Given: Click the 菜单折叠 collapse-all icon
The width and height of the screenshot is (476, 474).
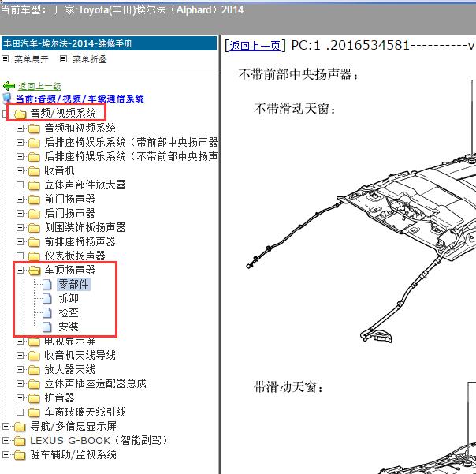Looking at the screenshot, I should (x=63, y=59).
